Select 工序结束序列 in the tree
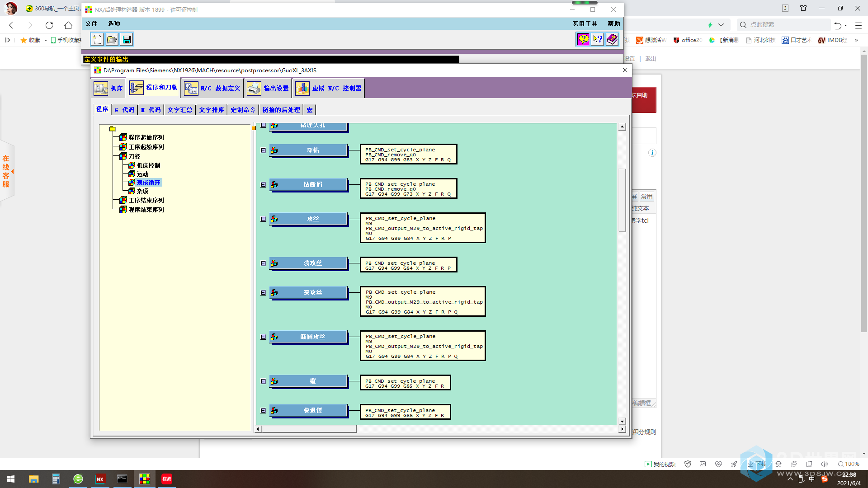The image size is (868, 488). click(x=146, y=200)
